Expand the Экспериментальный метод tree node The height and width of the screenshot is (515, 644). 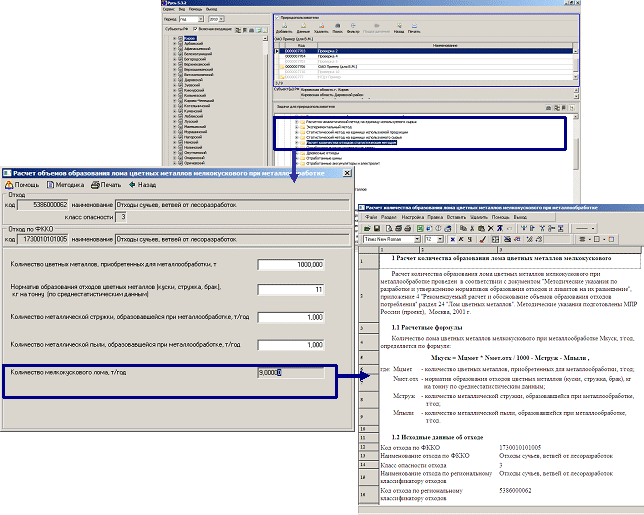click(298, 129)
